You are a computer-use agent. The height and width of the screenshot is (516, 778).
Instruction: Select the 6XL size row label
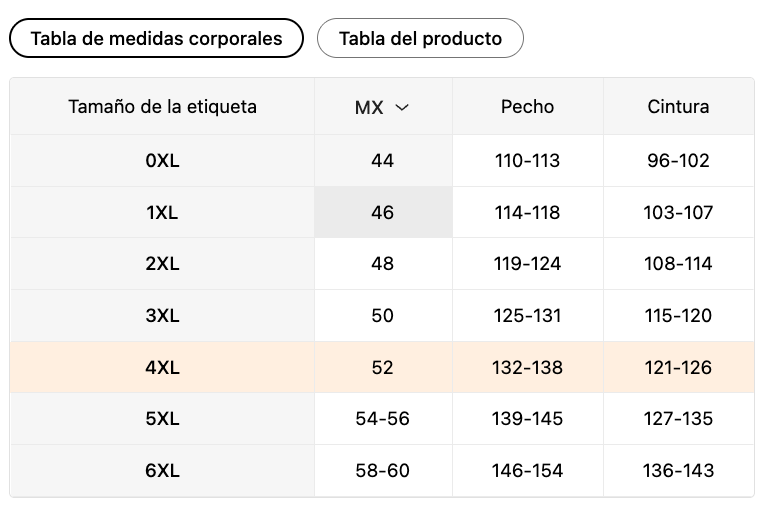[x=162, y=470]
